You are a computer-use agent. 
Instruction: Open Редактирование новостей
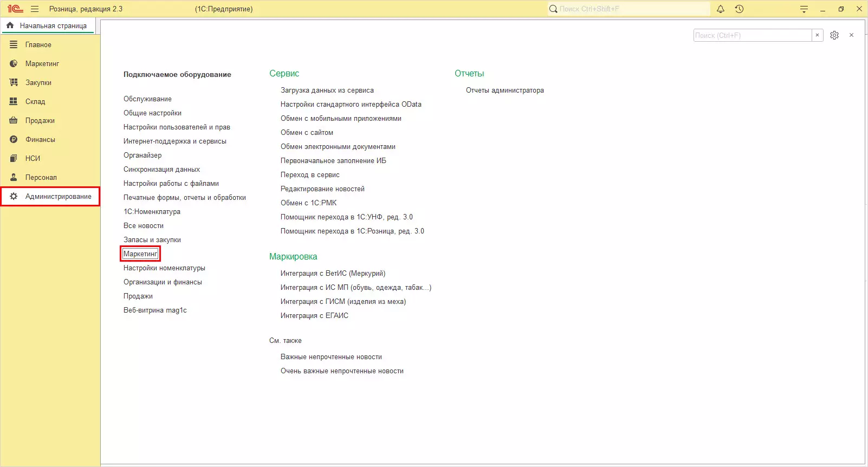[322, 189]
